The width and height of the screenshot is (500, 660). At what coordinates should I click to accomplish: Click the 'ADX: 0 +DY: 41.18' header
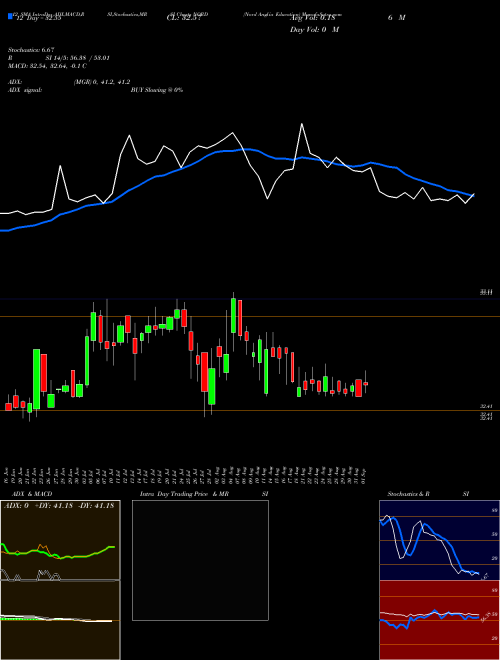pos(59,506)
